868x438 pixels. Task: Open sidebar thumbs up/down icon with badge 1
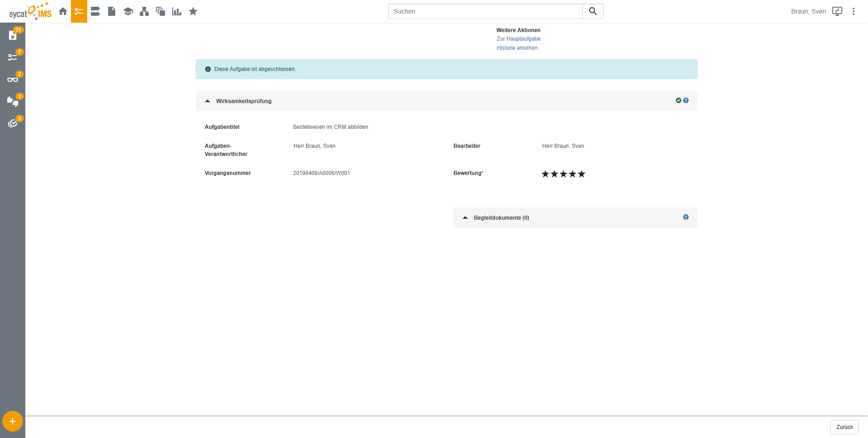[x=13, y=101]
